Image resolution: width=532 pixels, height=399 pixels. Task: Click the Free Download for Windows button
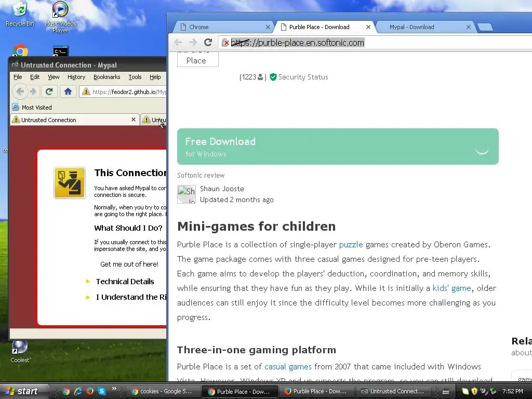(338, 147)
